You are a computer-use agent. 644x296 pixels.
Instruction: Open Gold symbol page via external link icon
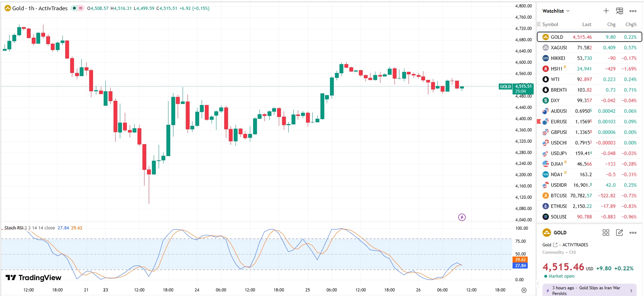coord(556,245)
